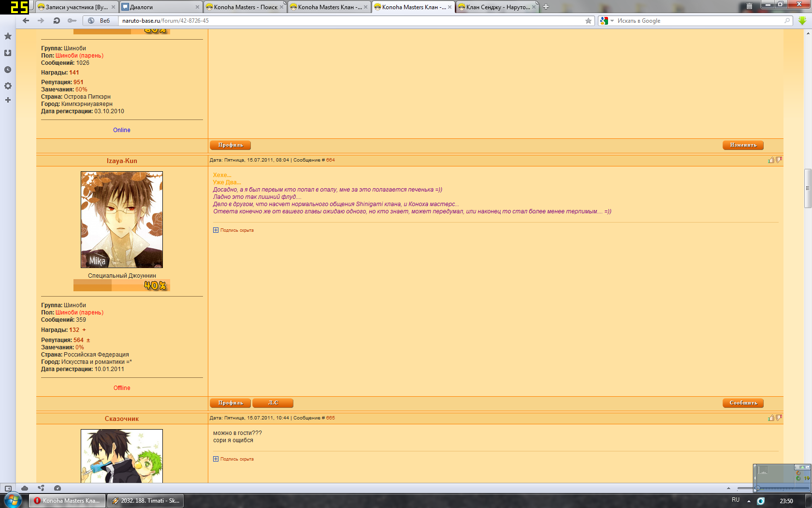
Task: Open the Opera Unite status bar icon
Action: pos(41,488)
